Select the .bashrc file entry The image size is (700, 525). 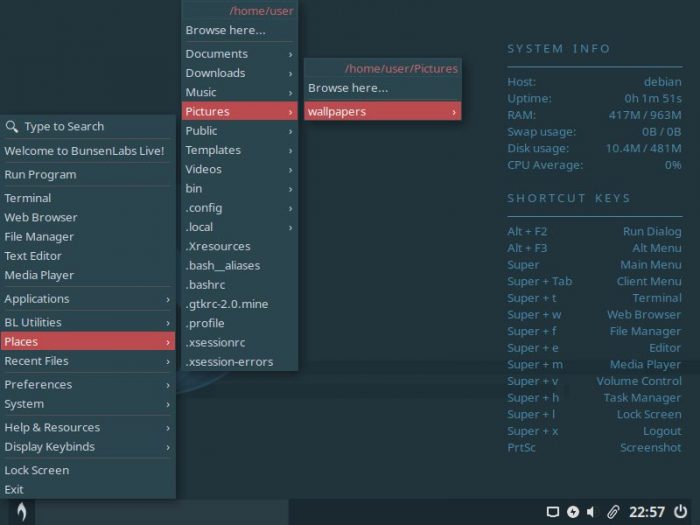208,285
